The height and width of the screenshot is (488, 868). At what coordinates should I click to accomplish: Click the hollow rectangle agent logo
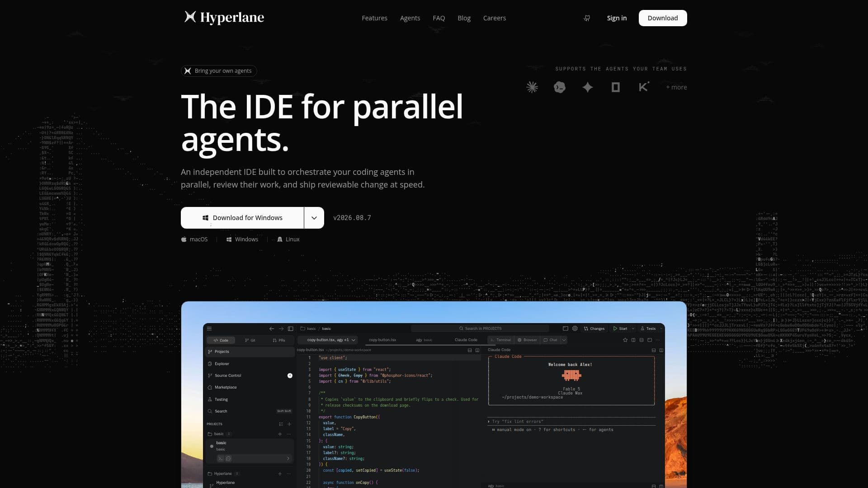(615, 87)
